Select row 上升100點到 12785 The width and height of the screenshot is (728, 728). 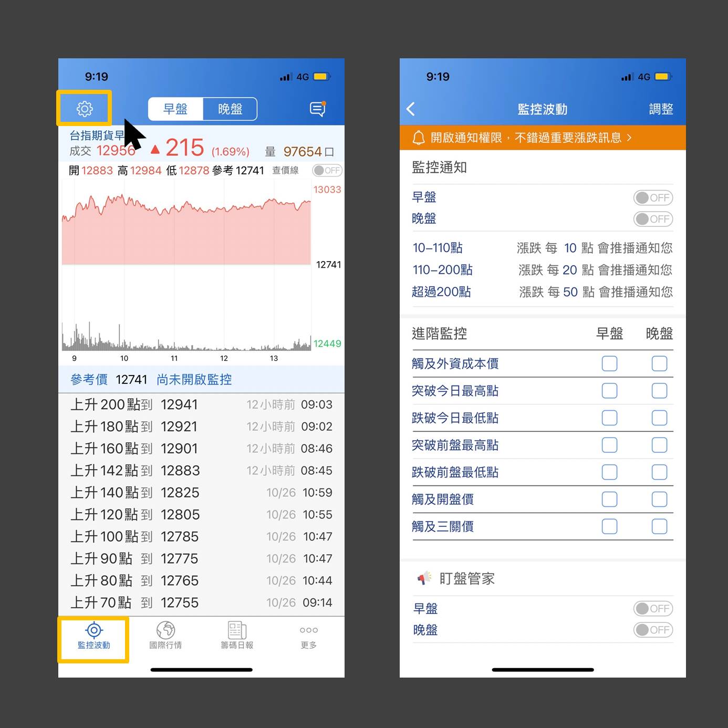tap(201, 537)
